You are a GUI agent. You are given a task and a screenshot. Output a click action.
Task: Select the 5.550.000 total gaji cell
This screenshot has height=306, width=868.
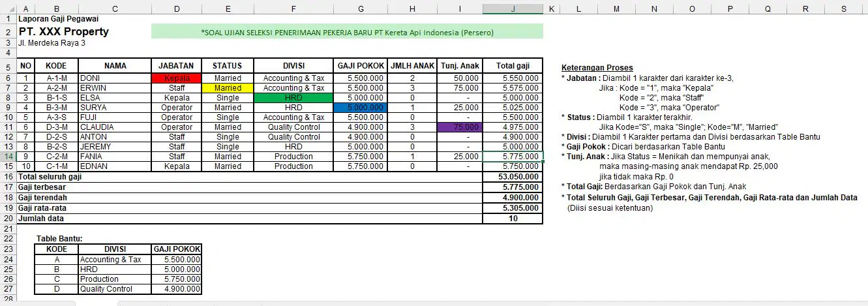(x=513, y=78)
